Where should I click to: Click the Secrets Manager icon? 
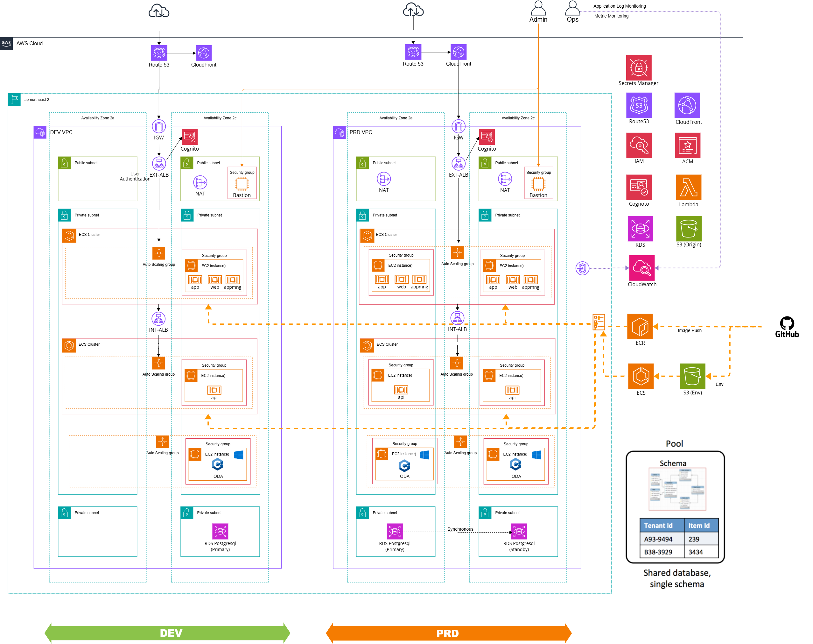coord(639,67)
